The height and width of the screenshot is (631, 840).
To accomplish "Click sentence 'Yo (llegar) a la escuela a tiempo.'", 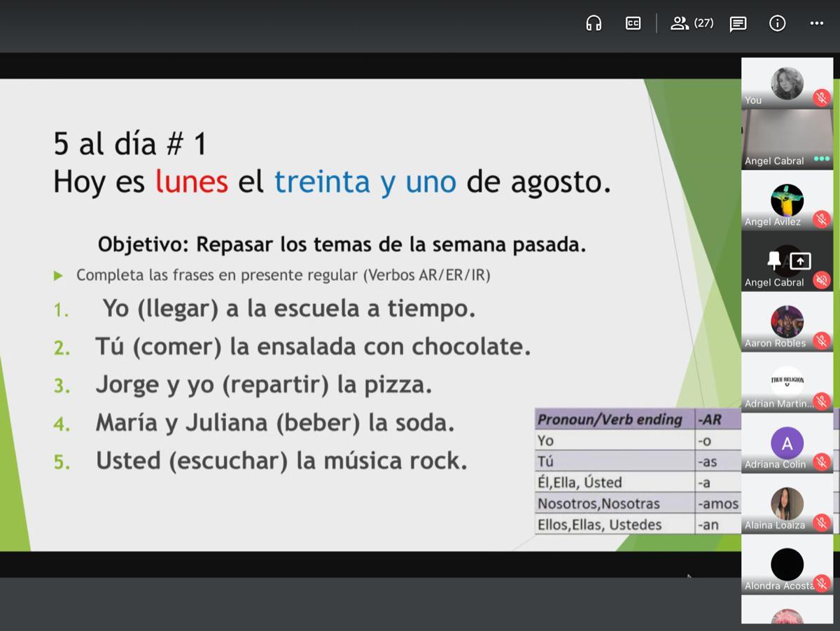I will click(289, 309).
